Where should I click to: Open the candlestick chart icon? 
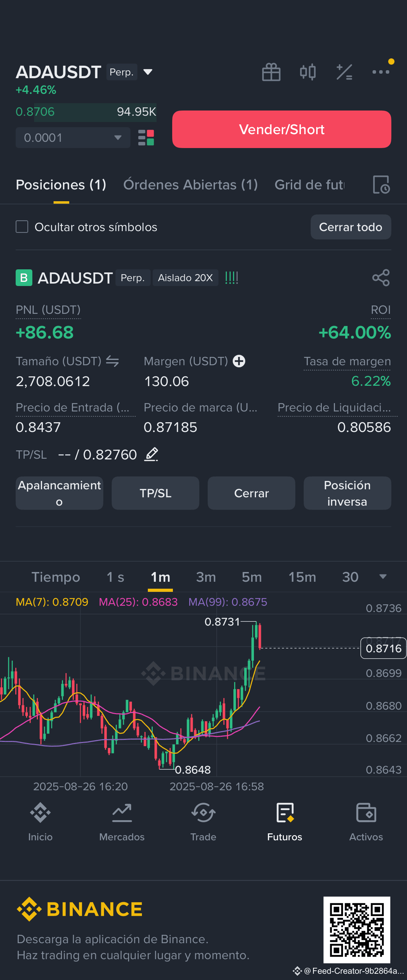coord(308,72)
